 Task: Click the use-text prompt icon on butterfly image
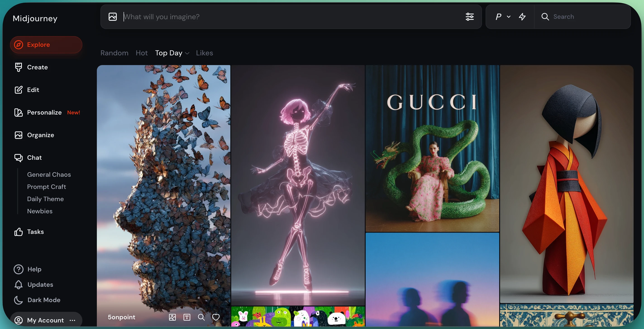(187, 317)
